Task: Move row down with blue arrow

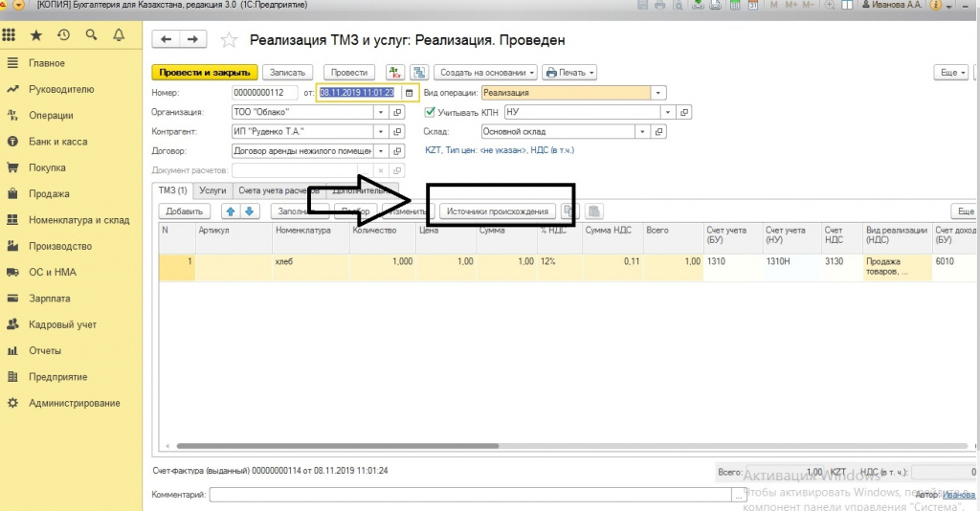Action: (250, 211)
